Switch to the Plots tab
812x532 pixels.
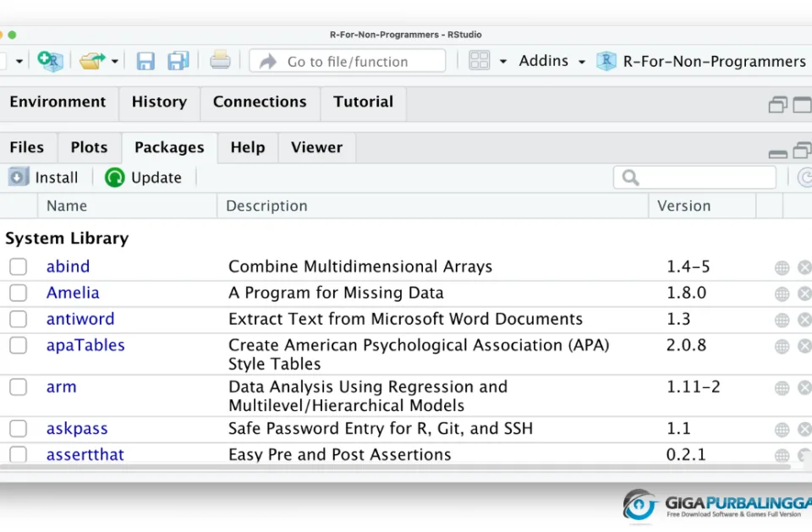89,148
